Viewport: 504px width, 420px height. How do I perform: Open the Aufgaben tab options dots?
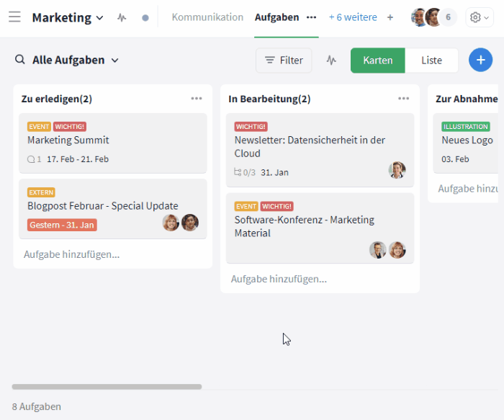point(311,17)
